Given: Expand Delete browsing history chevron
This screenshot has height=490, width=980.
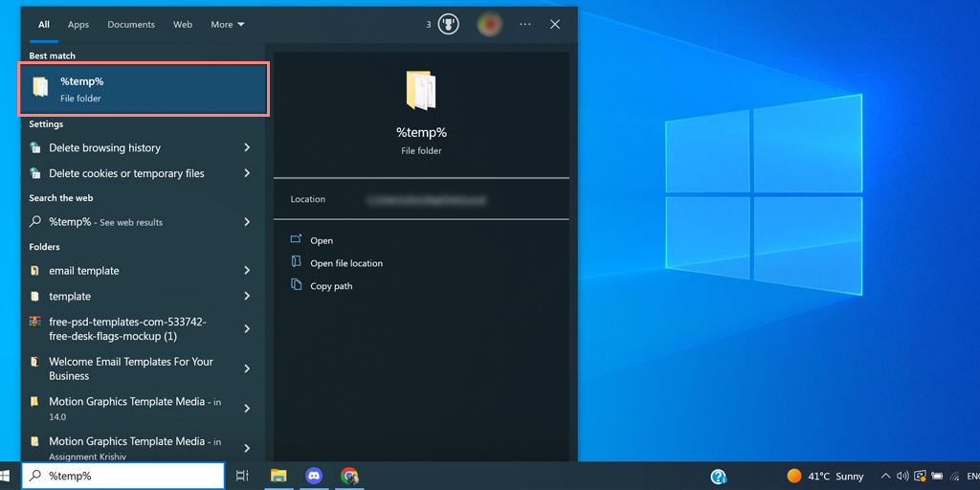Looking at the screenshot, I should (x=247, y=147).
